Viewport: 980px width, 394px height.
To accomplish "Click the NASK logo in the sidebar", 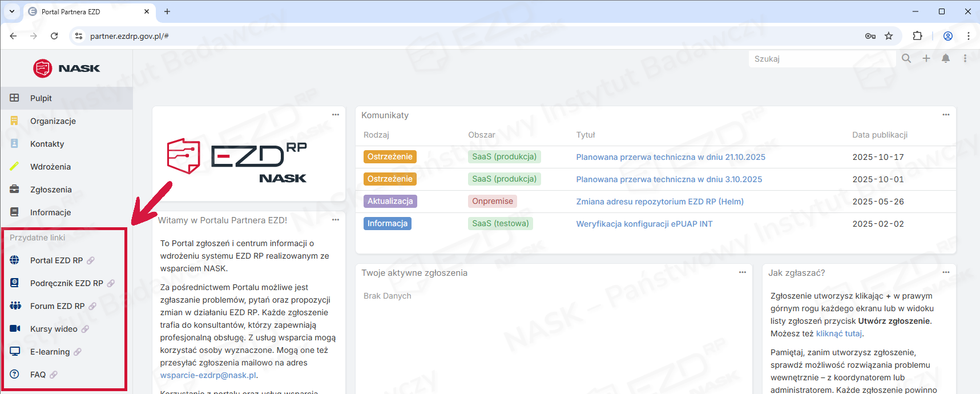I will click(67, 69).
